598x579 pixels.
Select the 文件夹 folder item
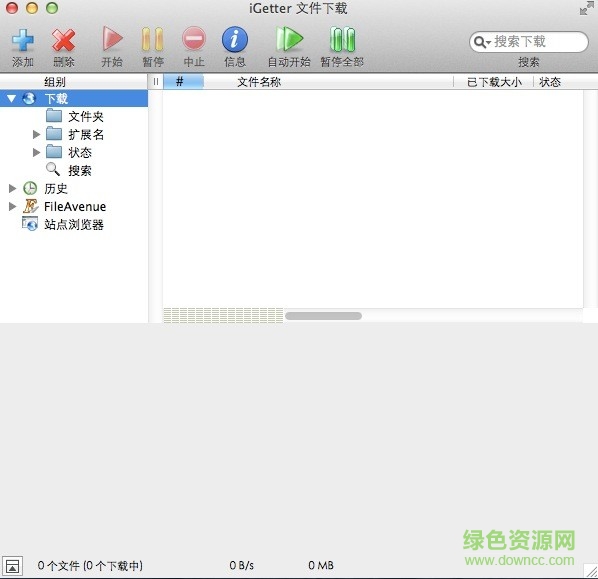tap(75, 116)
